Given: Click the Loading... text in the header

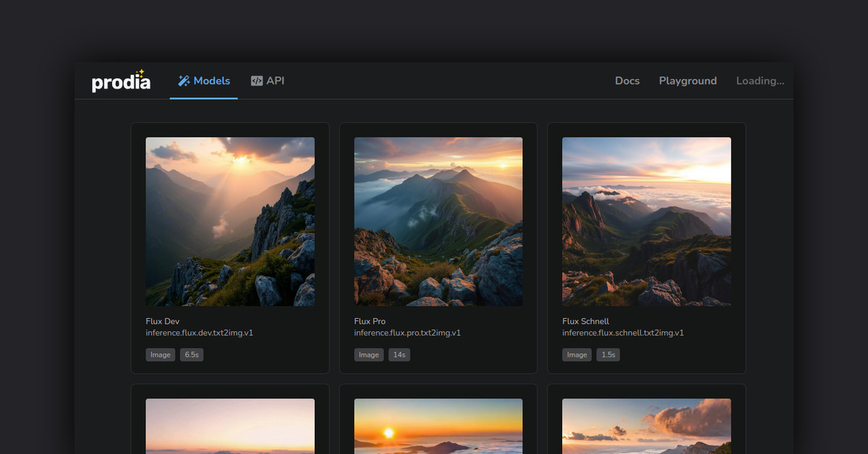Looking at the screenshot, I should pyautogui.click(x=759, y=81).
